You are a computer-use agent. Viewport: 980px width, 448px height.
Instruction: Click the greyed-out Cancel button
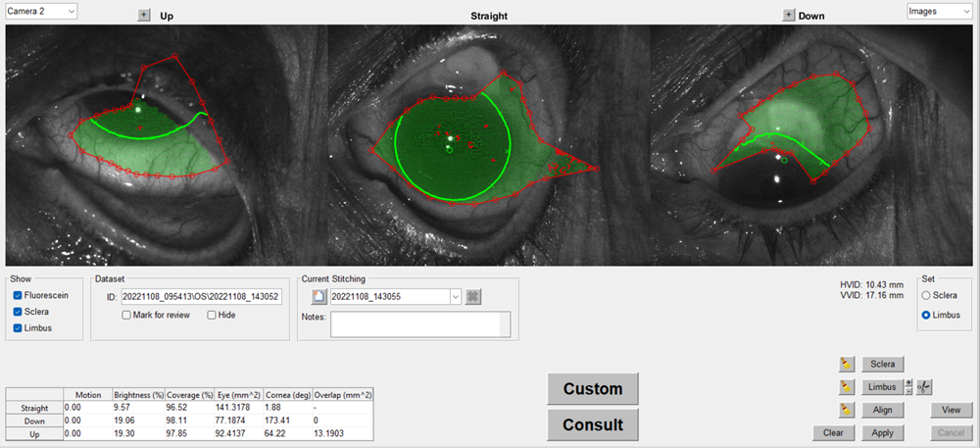pos(952,432)
